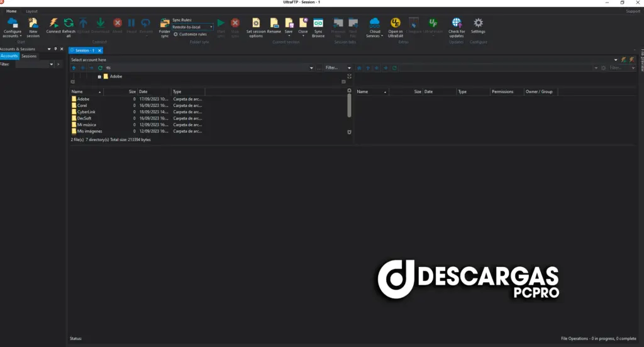Refresh the local folder listing
The image size is (644, 347).
click(100, 68)
